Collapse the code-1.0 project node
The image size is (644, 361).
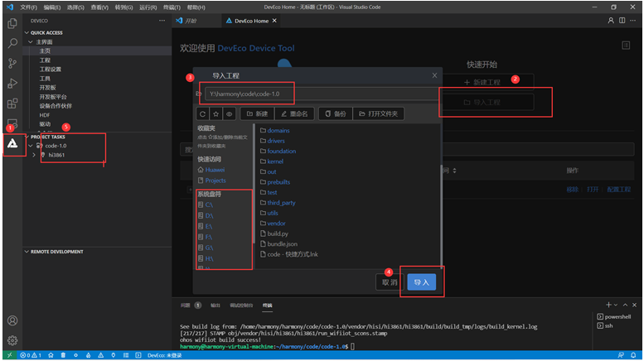click(31, 146)
